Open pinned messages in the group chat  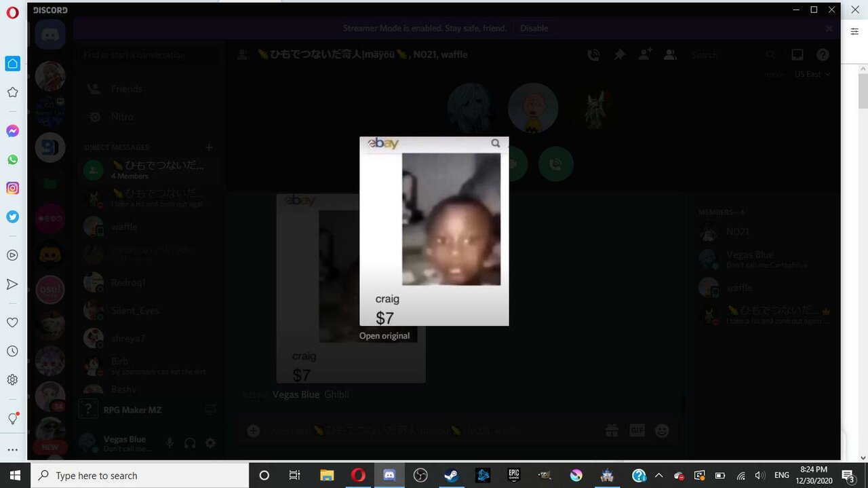[619, 55]
